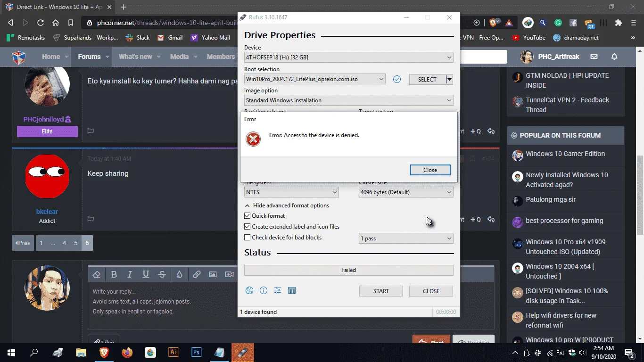Open the Cluster size dropdown
The height and width of the screenshot is (362, 644).
click(406, 192)
